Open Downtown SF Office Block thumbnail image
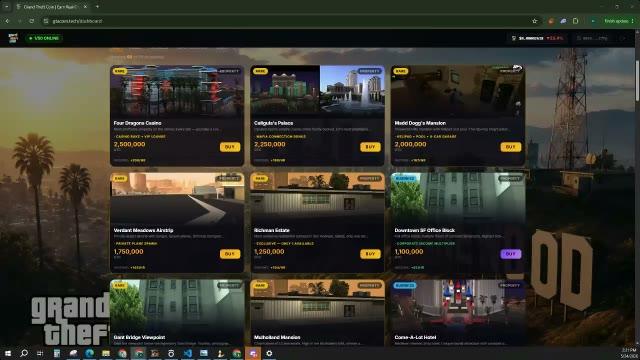640x360 pixels. click(x=458, y=199)
